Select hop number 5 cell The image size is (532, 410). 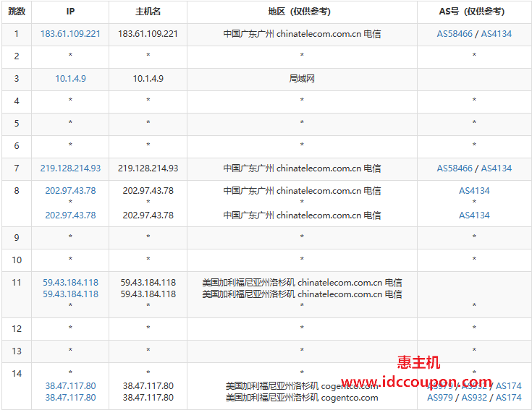coord(17,124)
